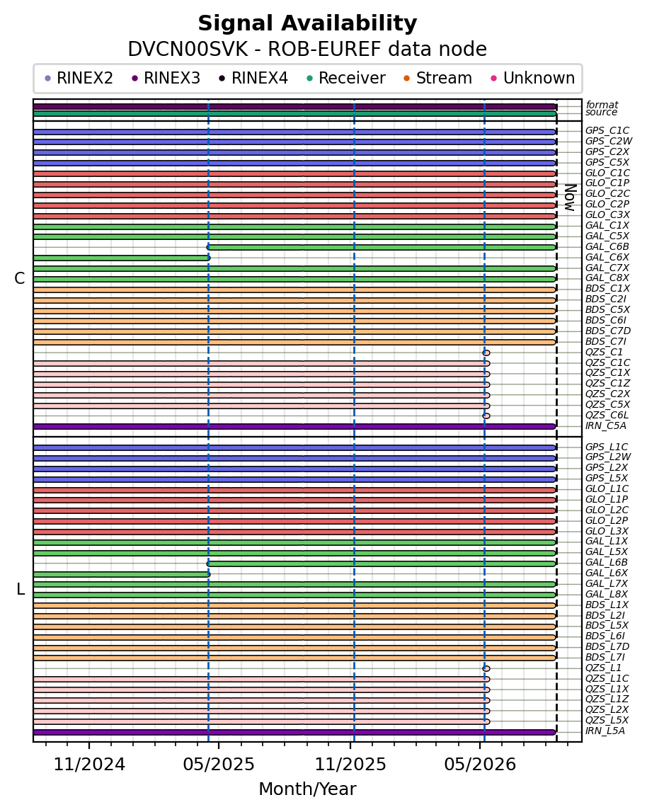Click the QZS_L1 short bar marker
The width and height of the screenshot is (647, 812).
pyautogui.click(x=486, y=668)
